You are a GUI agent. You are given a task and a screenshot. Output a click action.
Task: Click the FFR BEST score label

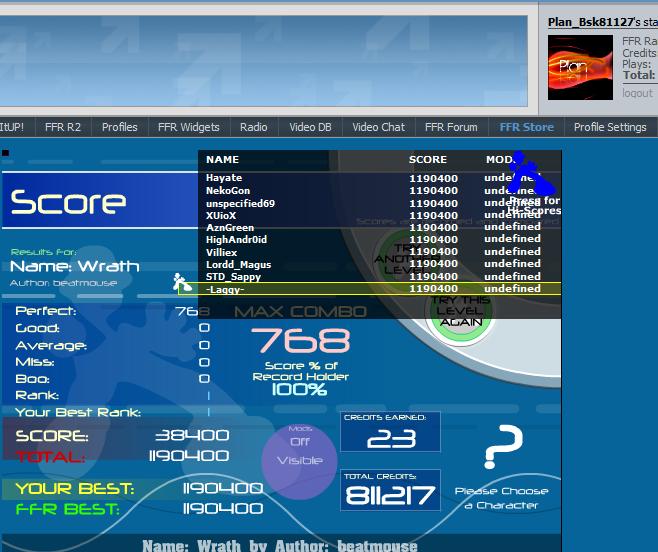67,509
